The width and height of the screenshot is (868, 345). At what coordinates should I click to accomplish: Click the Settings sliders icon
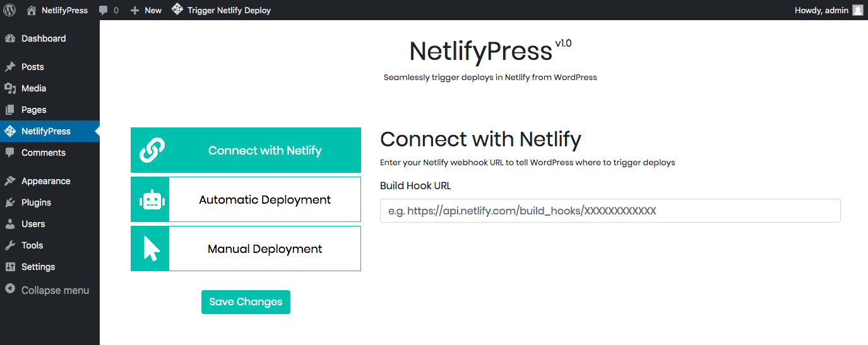point(10,267)
